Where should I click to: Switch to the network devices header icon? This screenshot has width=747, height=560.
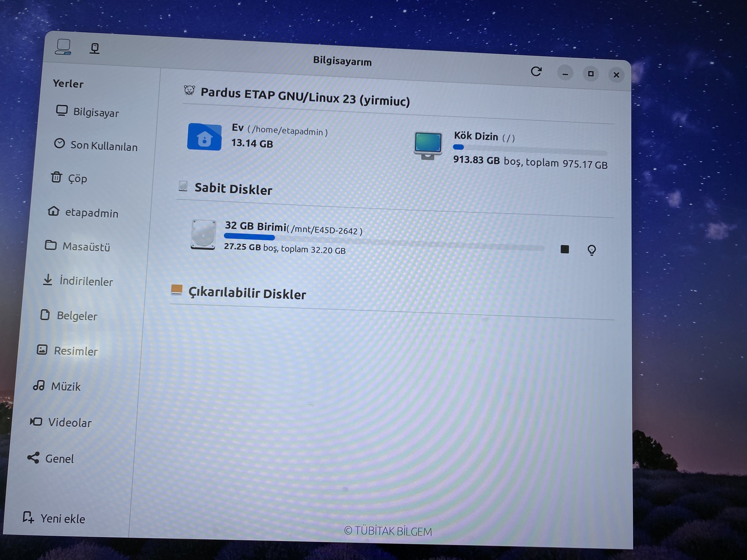(x=94, y=48)
